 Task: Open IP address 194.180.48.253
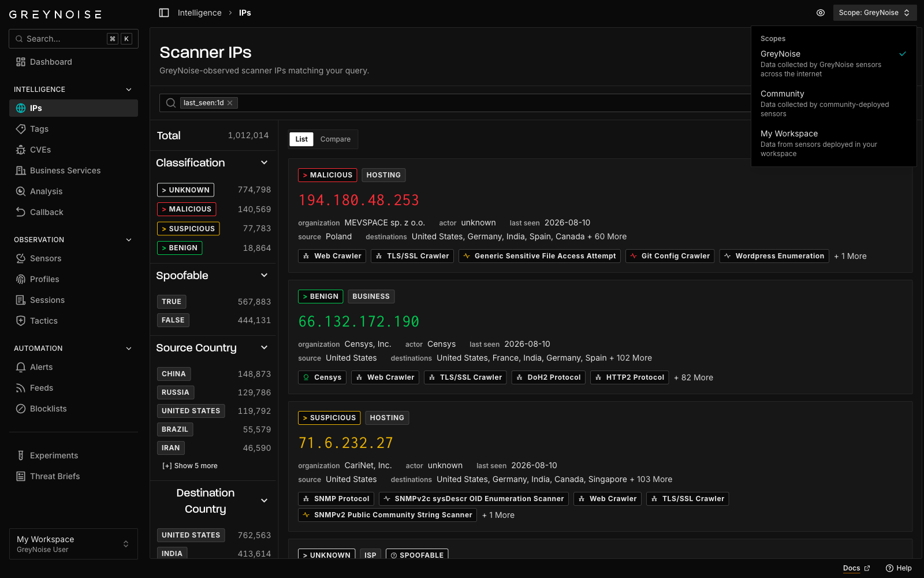click(359, 201)
